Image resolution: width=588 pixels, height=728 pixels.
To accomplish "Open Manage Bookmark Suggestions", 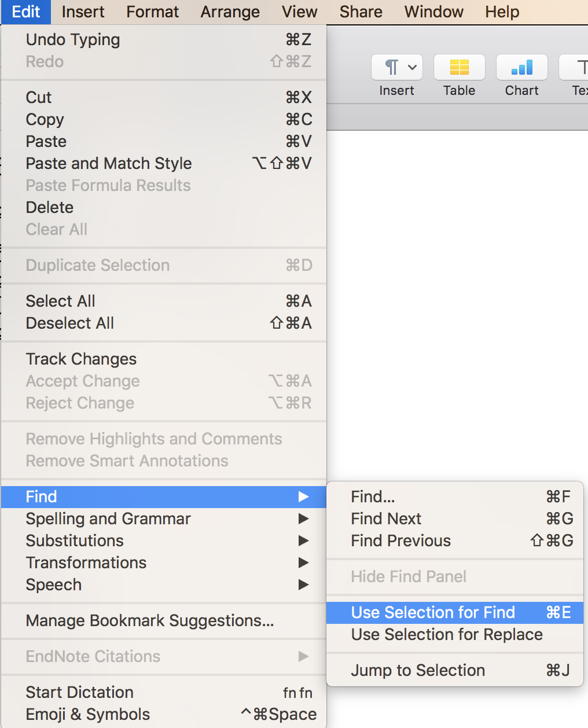I will 150,621.
